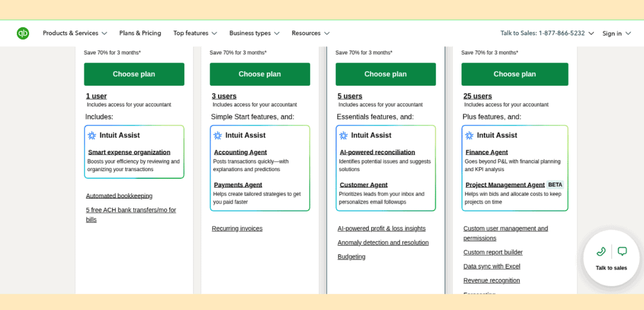The height and width of the screenshot is (310, 644).
Task: Click 'Plus features, and:' text
Action: 491,117
